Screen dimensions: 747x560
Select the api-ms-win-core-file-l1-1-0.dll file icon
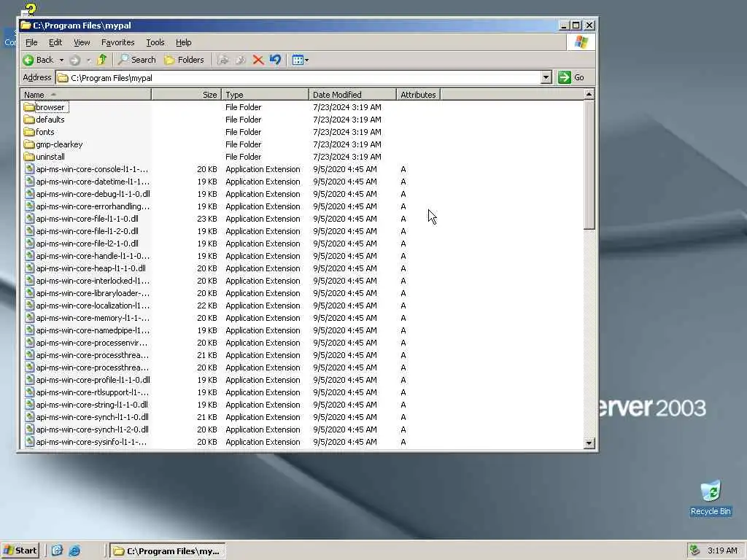click(x=29, y=219)
